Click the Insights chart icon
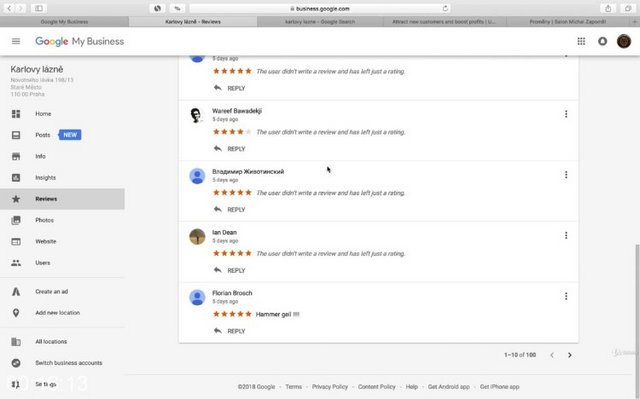 coord(16,177)
